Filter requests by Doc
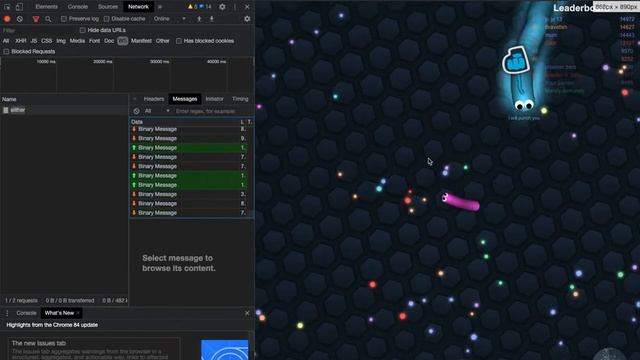The image size is (640, 360). [x=109, y=41]
